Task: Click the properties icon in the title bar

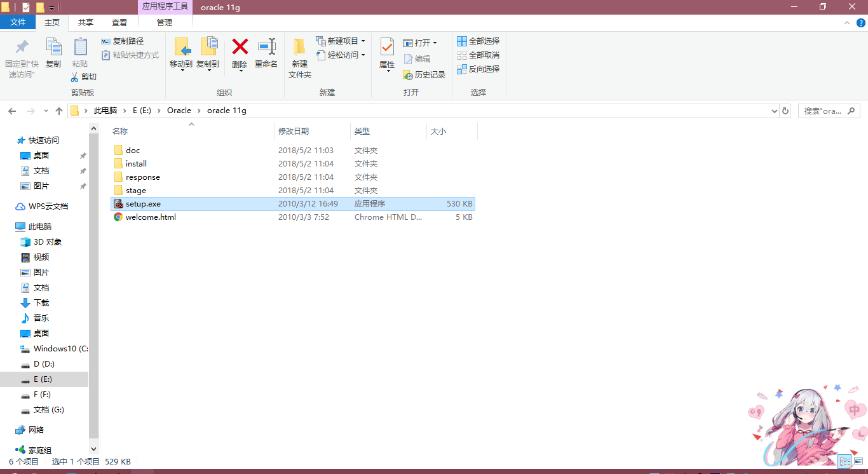Action: (x=26, y=8)
